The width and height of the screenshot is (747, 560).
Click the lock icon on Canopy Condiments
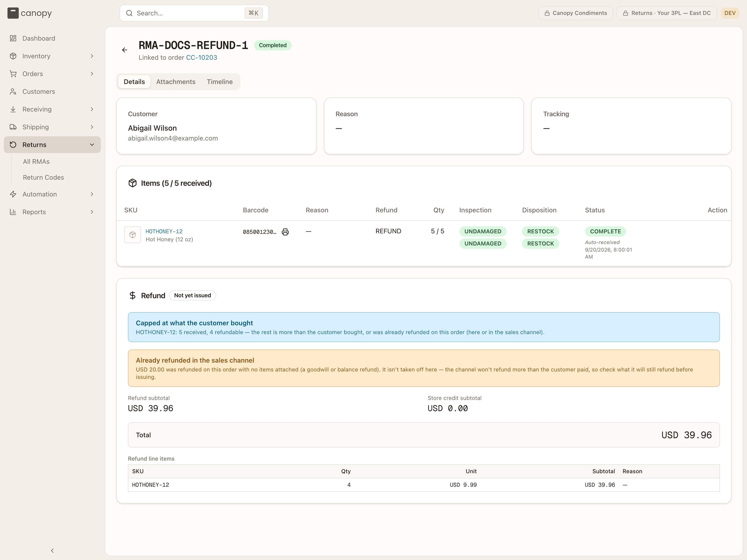pos(547,13)
